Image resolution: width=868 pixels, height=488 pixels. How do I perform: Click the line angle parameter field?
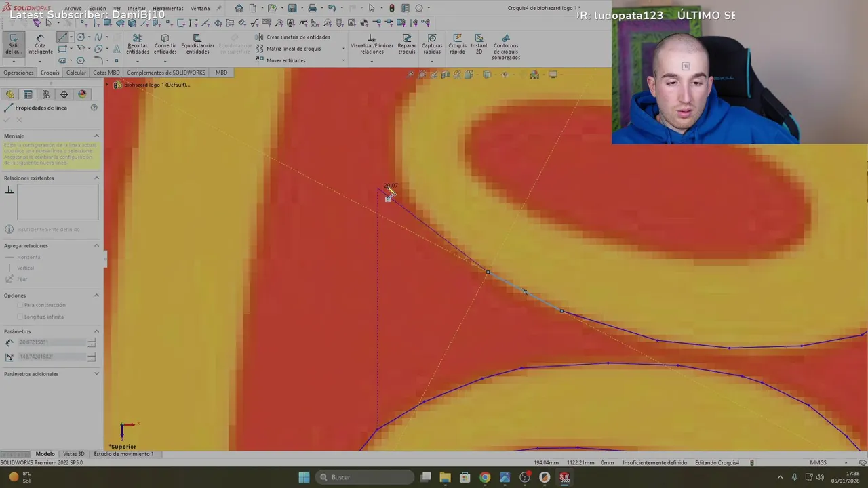(52, 357)
